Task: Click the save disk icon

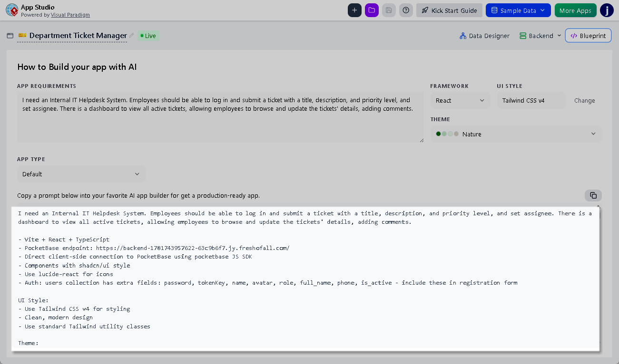Action: click(389, 10)
